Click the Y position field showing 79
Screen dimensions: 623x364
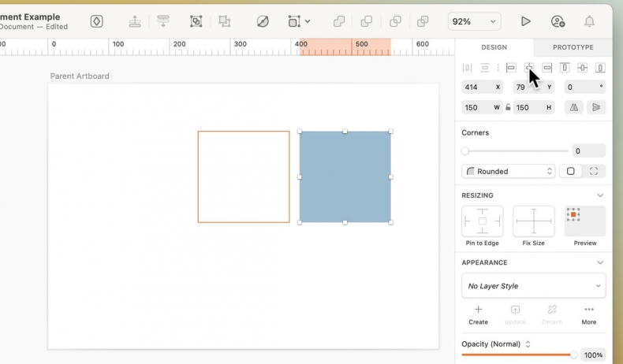[x=534, y=87]
